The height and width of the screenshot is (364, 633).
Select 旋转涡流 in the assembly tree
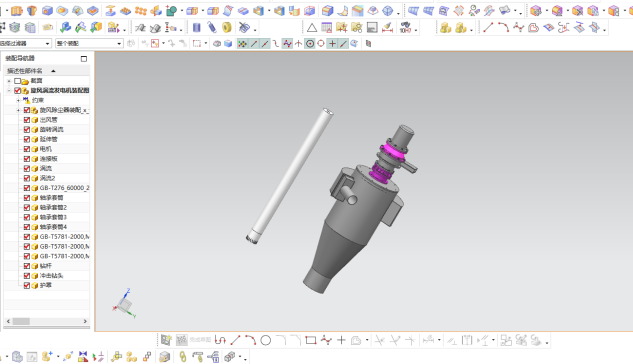(51, 130)
